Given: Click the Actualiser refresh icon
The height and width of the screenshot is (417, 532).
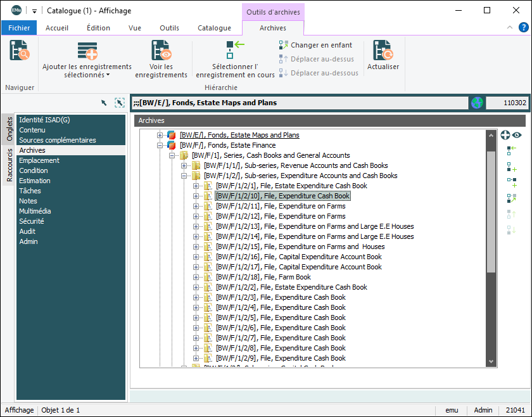Looking at the screenshot, I should click(383, 51).
